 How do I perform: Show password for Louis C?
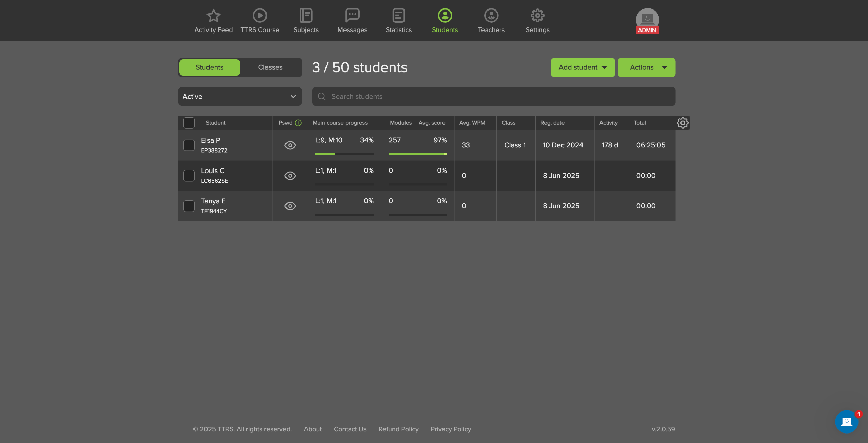(x=290, y=176)
